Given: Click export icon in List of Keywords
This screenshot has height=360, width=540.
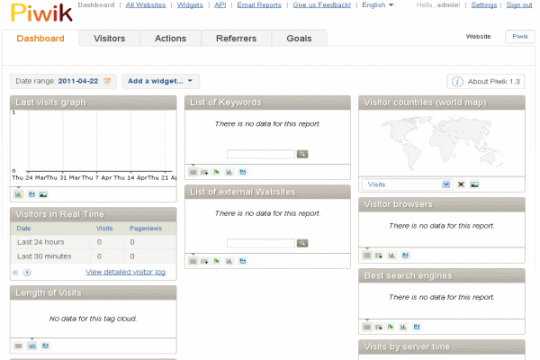Looking at the screenshot, I should point(243,172).
